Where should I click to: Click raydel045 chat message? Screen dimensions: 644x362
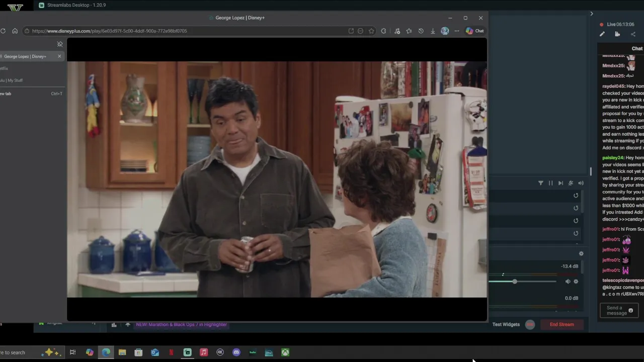pos(623,117)
